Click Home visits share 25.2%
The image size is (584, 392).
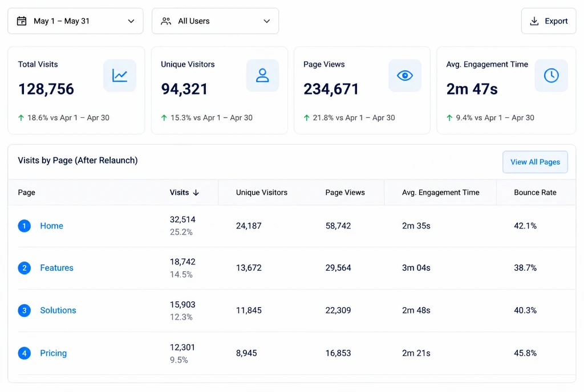181,232
